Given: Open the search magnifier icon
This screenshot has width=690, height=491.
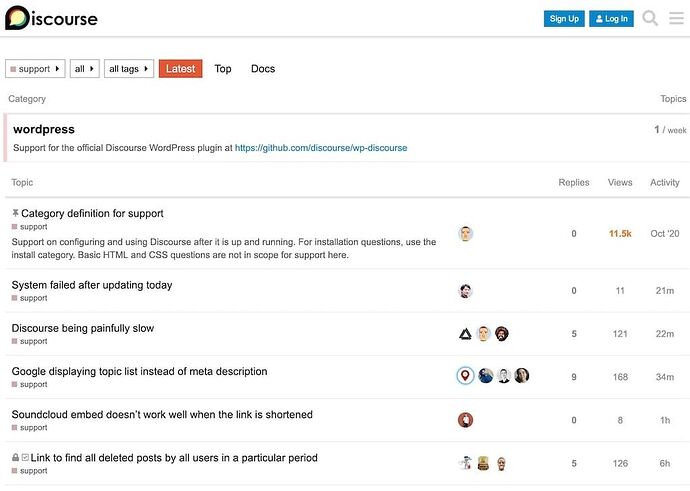Looking at the screenshot, I should point(650,18).
